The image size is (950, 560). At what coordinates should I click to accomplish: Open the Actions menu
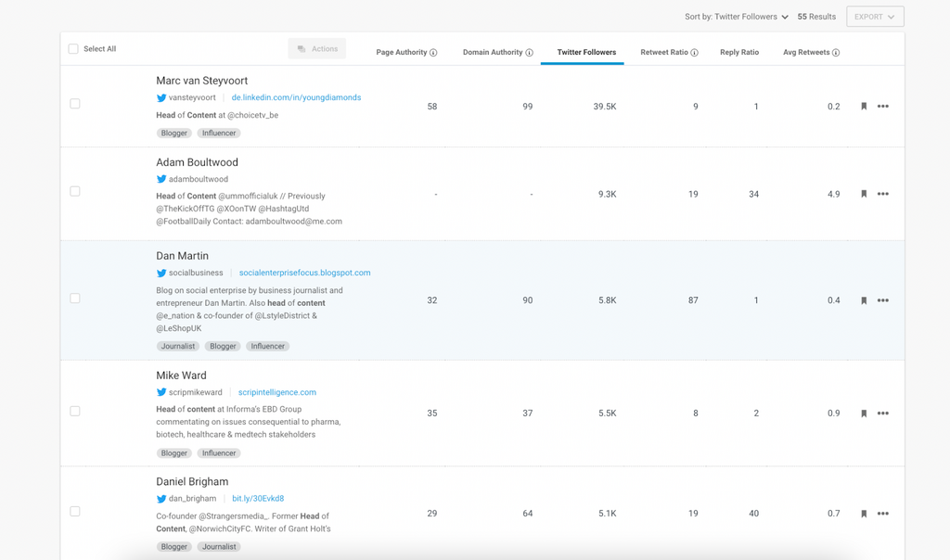point(317,49)
